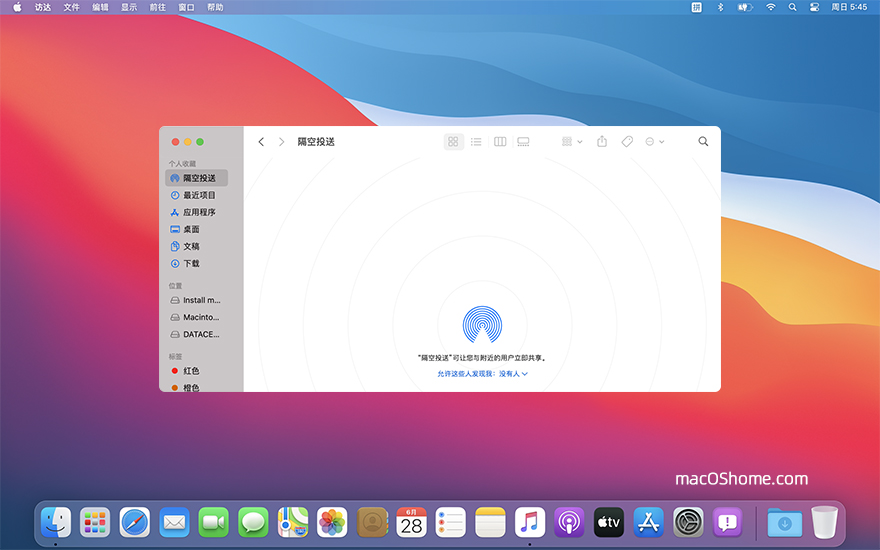The image size is (880, 550).
Task: Open Calendar from the Dock
Action: tap(411, 522)
